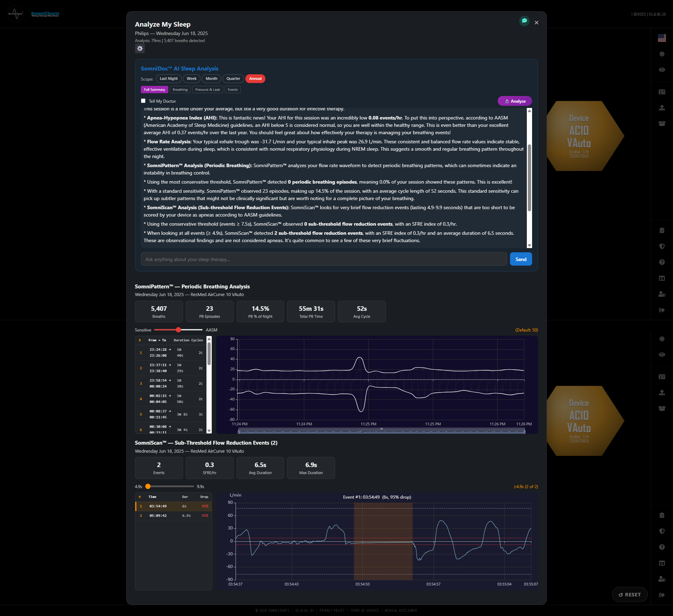Viewport: 673px width, 616px height.
Task: Click the Analyze button
Action: click(515, 101)
